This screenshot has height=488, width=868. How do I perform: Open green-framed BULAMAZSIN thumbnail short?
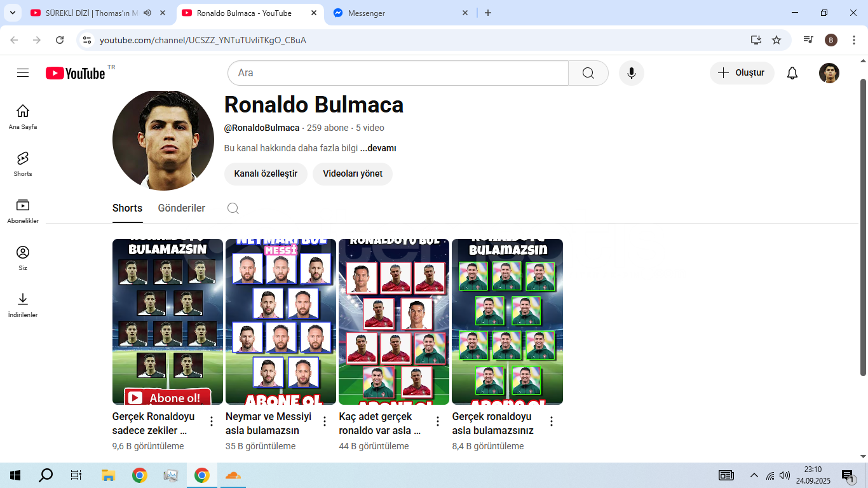(x=507, y=322)
